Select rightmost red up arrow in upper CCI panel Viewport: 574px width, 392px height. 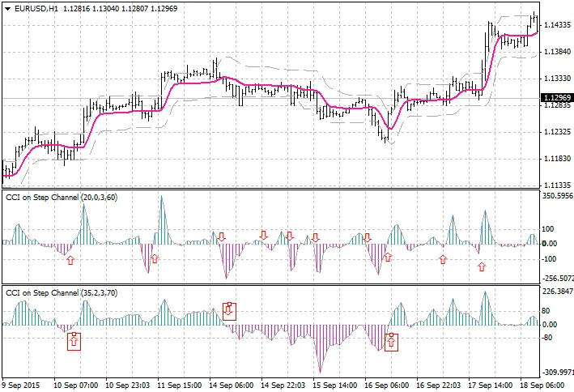coord(482,265)
